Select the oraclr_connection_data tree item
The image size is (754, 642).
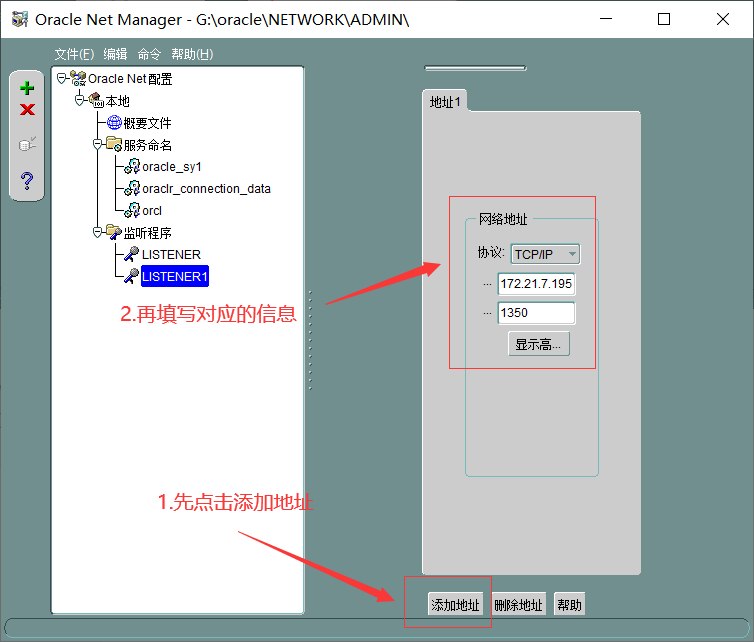coord(206,189)
